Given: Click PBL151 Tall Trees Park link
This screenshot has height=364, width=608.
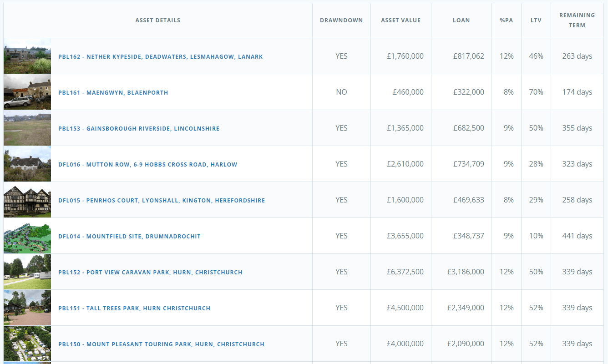Looking at the screenshot, I should pyautogui.click(x=134, y=308).
